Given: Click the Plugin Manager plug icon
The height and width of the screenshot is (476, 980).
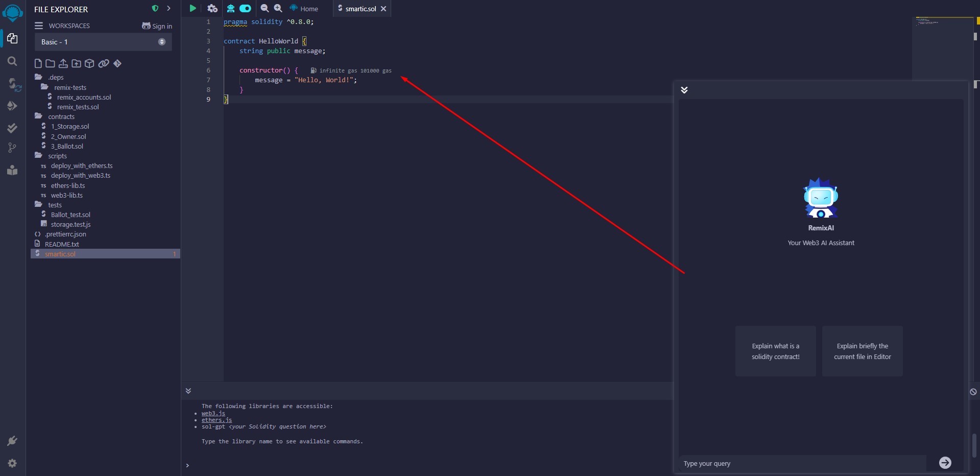Looking at the screenshot, I should 12,441.
